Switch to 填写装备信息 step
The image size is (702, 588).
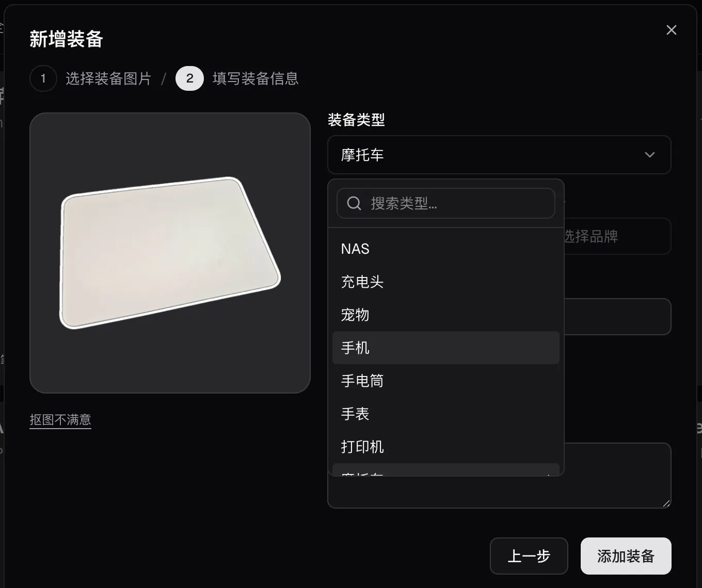point(256,78)
